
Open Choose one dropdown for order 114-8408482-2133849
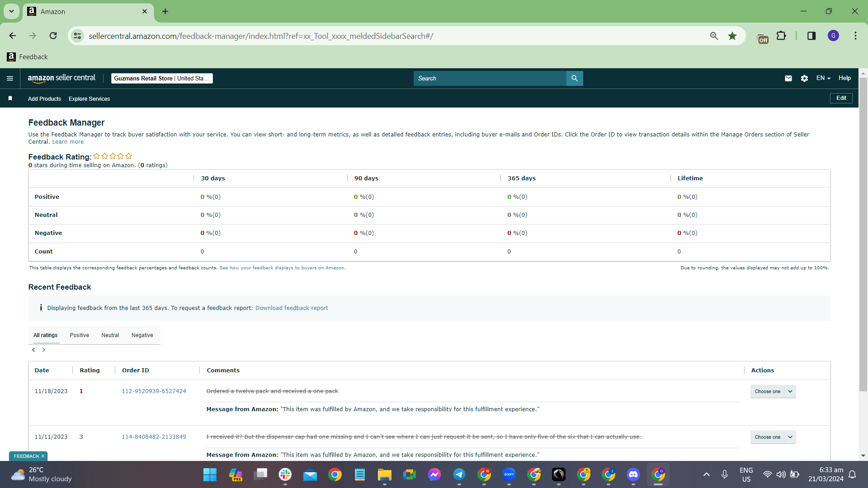click(773, 437)
